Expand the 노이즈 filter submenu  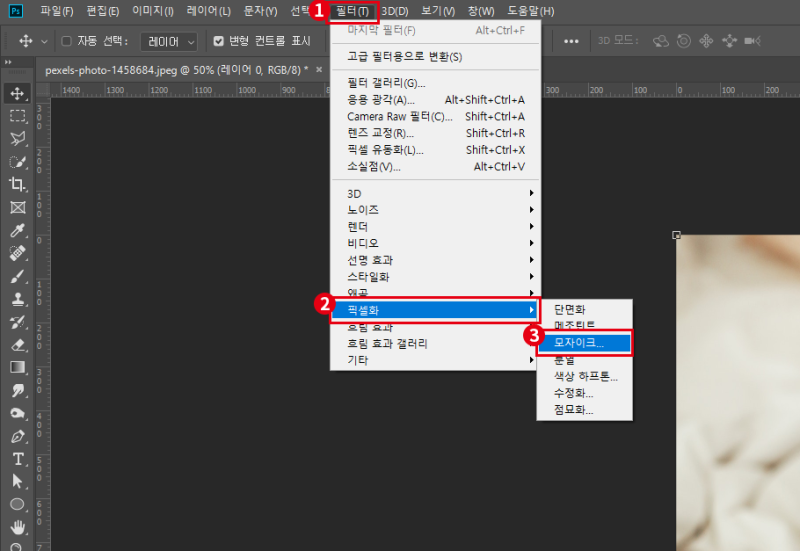click(435, 210)
